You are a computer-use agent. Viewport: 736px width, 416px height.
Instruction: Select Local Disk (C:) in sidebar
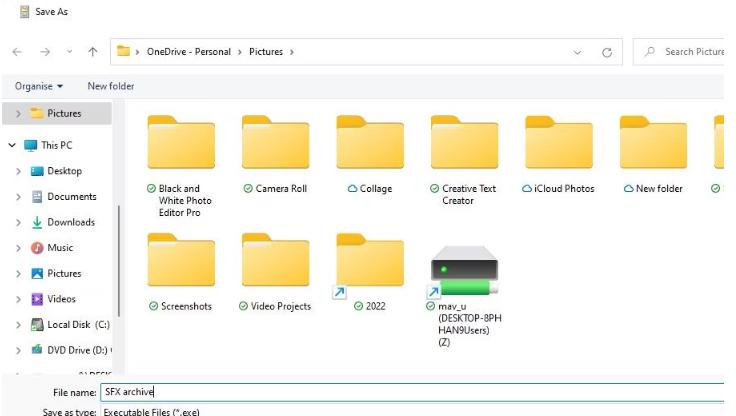click(x=69, y=324)
